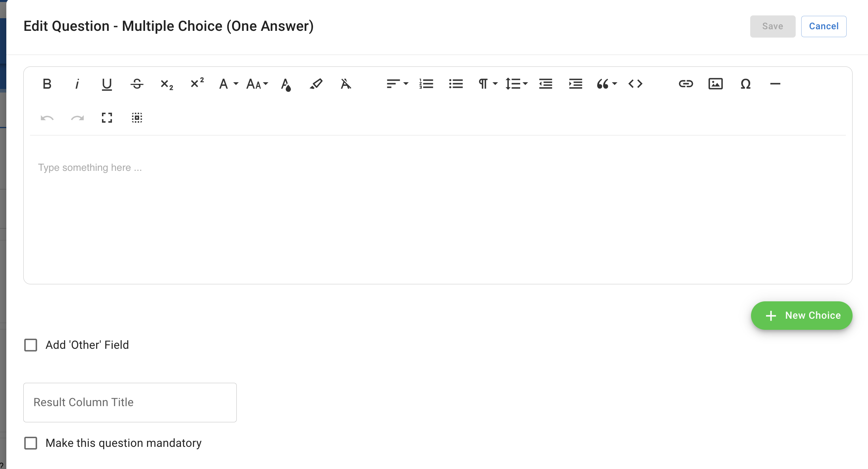Insert a special character
This screenshot has height=469, width=868.
point(745,84)
